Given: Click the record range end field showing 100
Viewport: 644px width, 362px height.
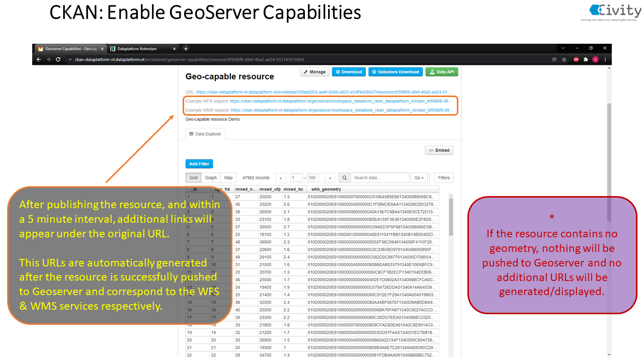Looking at the screenshot, I should [313, 178].
